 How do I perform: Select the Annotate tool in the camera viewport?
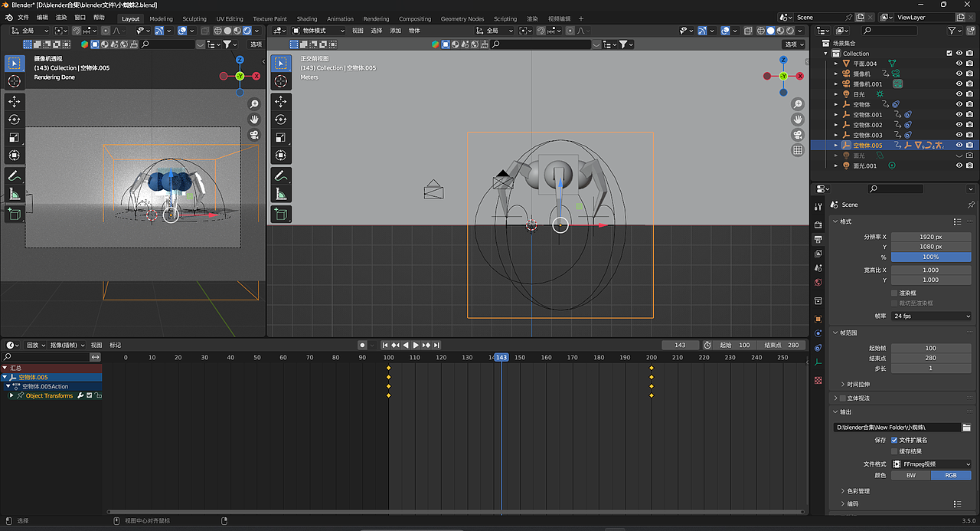pos(14,175)
